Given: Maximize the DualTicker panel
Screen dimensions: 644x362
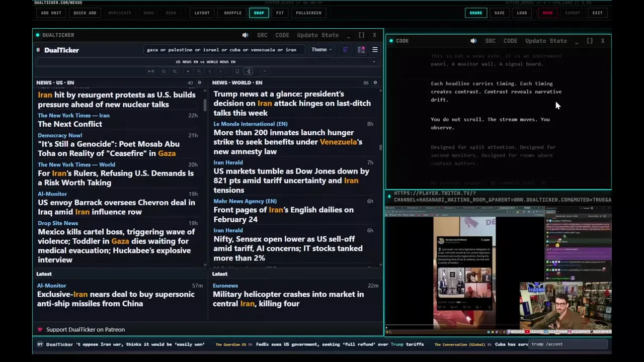Looking at the screenshot, I should pyautogui.click(x=361, y=35).
